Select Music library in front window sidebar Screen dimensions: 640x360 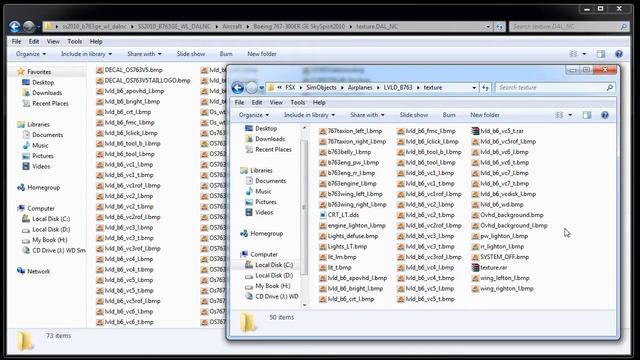tap(258, 191)
